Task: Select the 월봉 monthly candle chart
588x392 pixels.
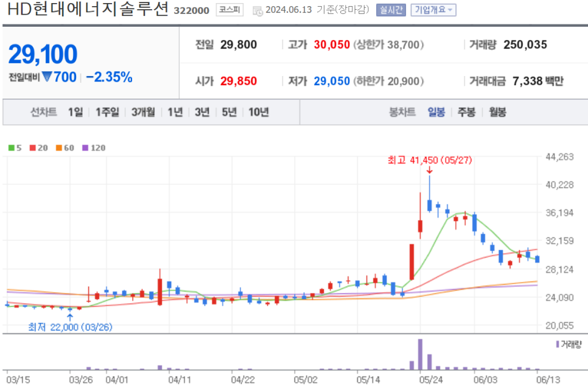Action: (498, 112)
